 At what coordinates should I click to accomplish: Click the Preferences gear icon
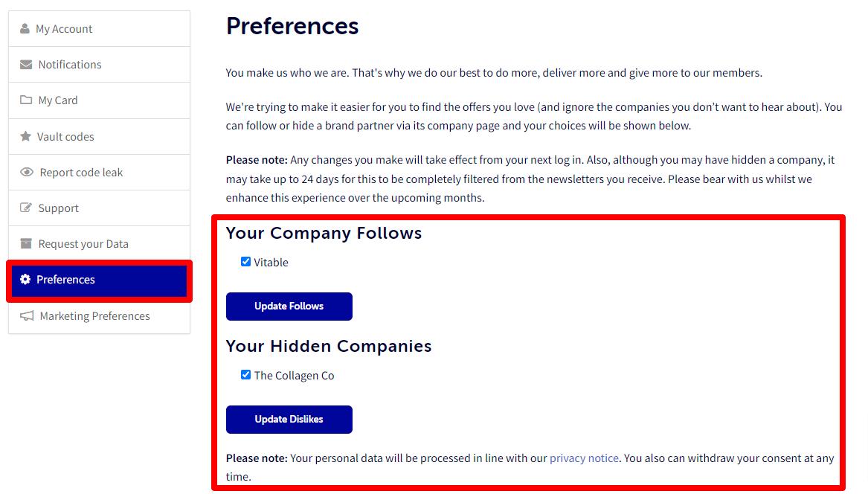pos(25,280)
